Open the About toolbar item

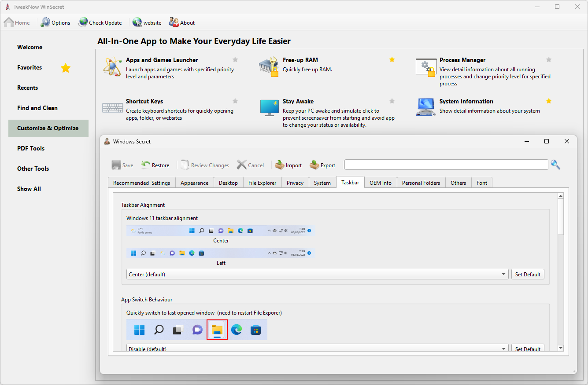[x=181, y=22]
